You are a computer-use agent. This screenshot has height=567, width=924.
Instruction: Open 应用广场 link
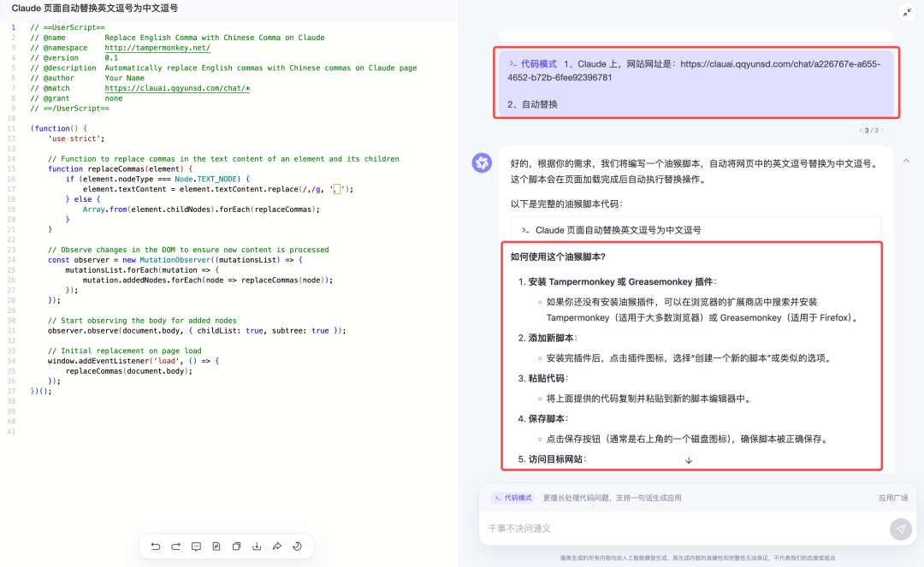coord(893,498)
